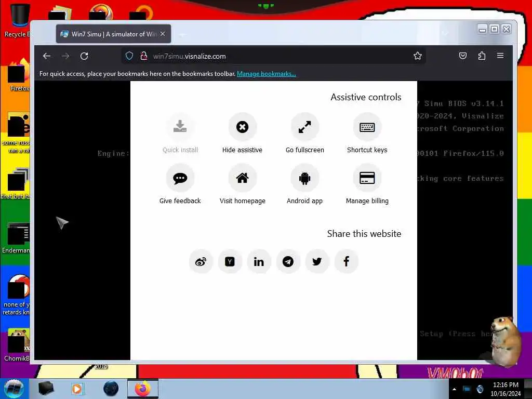Viewport: 532px width, 399px height.
Task: Select the Win7 Simu browser tab
Action: click(x=113, y=34)
